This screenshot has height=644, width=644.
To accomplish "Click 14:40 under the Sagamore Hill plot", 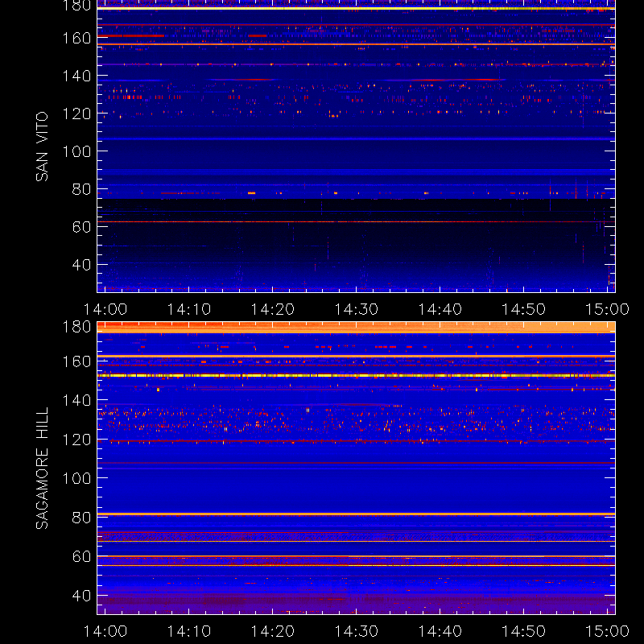I will tap(440, 631).
